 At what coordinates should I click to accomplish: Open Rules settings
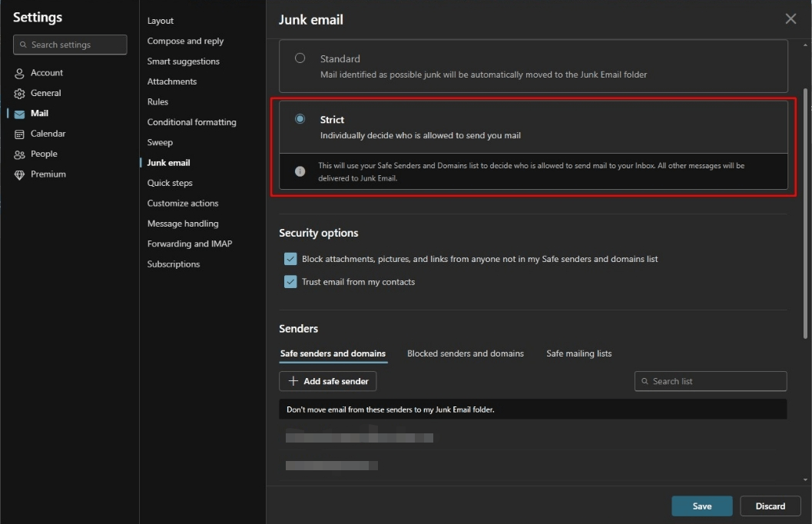pos(157,101)
